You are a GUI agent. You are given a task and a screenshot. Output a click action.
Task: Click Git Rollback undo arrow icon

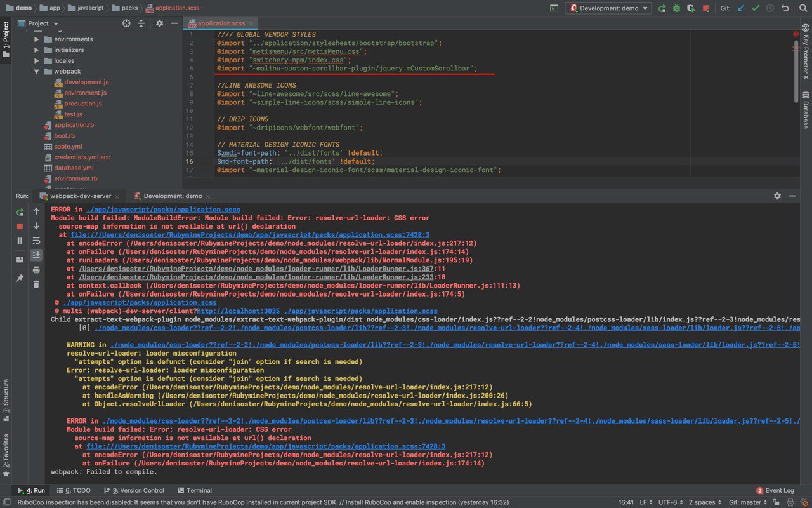(785, 8)
